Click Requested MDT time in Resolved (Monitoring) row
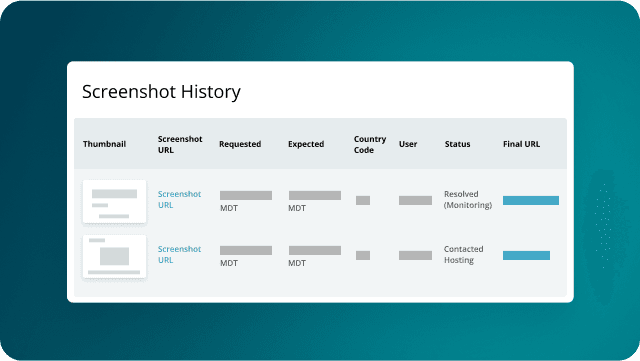The width and height of the screenshot is (640, 361). click(x=246, y=201)
